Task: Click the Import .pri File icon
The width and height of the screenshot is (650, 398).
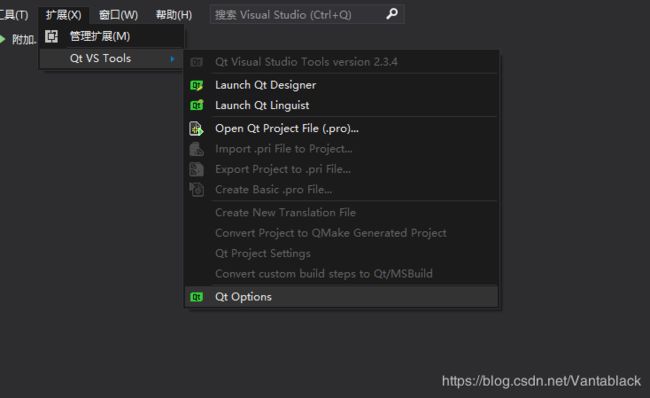Action: 196,149
